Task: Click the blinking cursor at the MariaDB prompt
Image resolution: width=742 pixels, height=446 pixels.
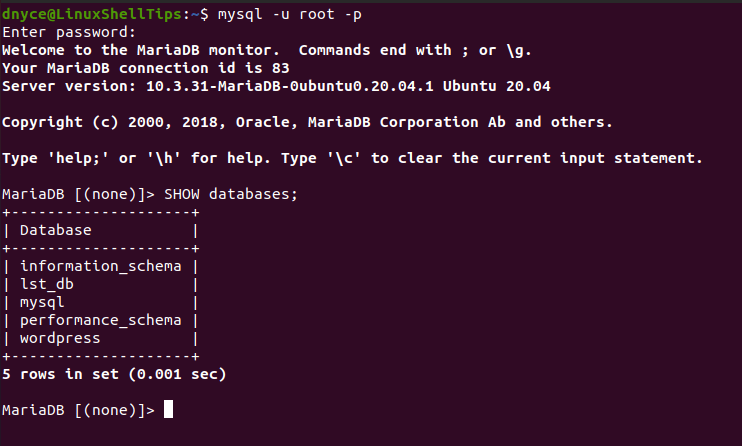Action: pos(168,409)
